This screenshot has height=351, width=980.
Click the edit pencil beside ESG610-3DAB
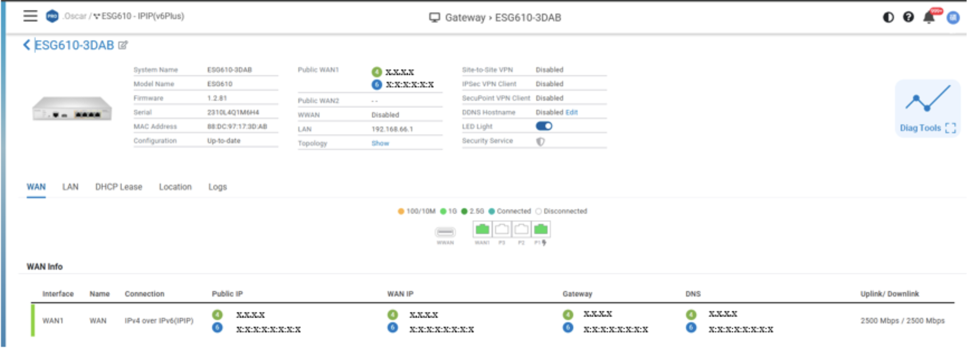123,45
